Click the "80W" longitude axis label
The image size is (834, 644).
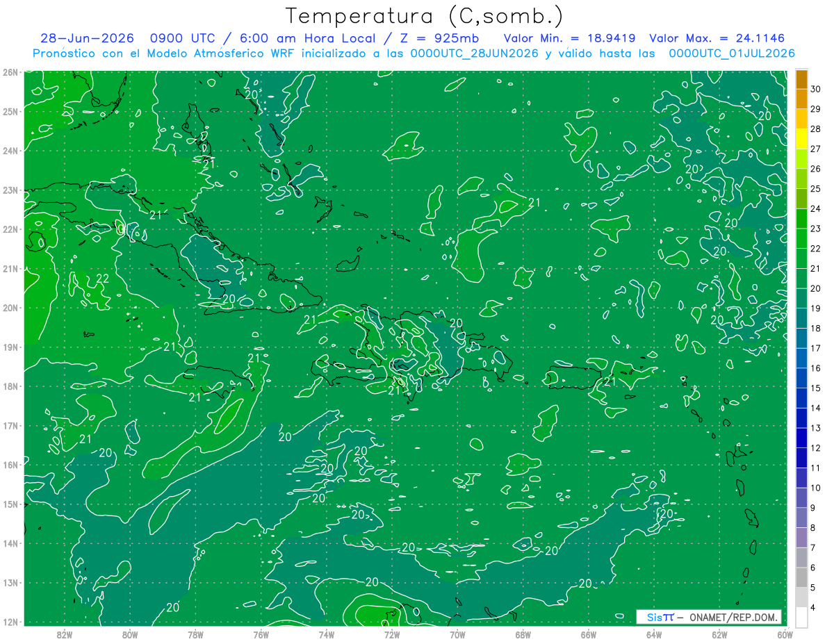[130, 634]
